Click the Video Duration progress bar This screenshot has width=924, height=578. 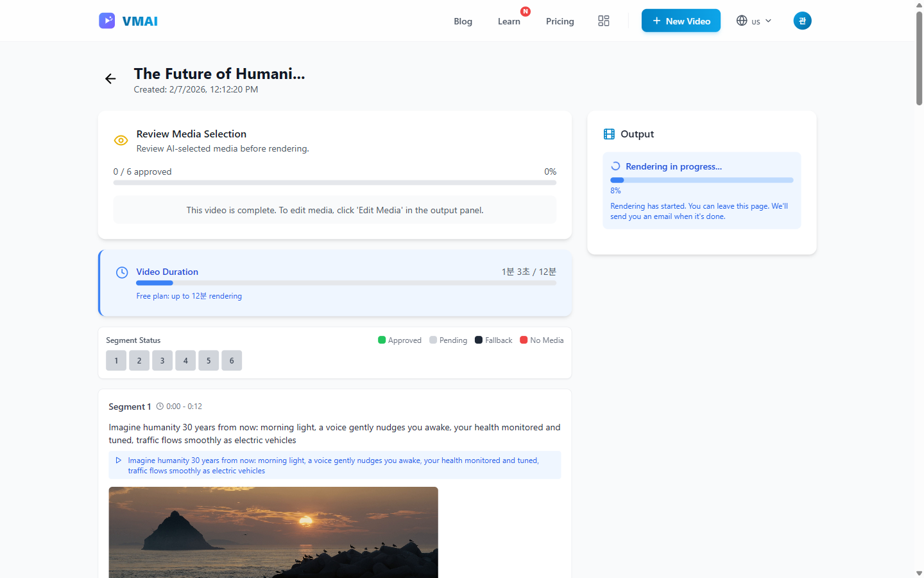click(346, 283)
